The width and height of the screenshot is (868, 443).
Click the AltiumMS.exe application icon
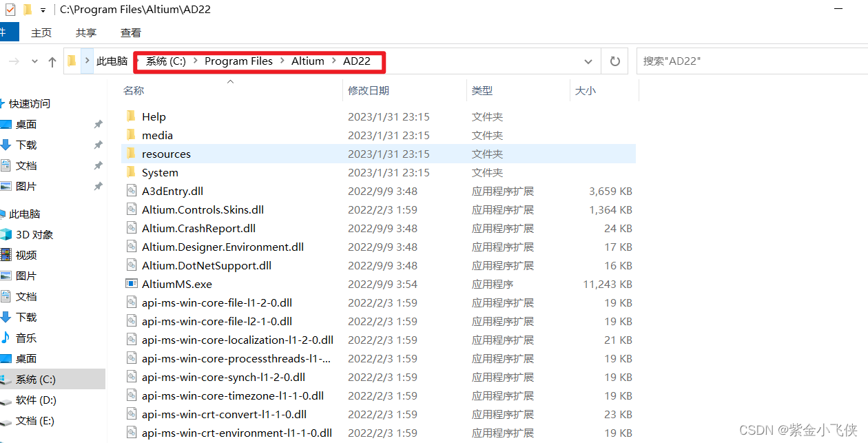click(x=132, y=284)
